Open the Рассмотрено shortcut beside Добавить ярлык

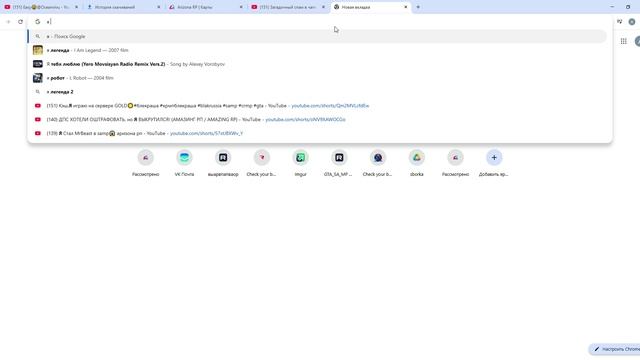(x=455, y=162)
